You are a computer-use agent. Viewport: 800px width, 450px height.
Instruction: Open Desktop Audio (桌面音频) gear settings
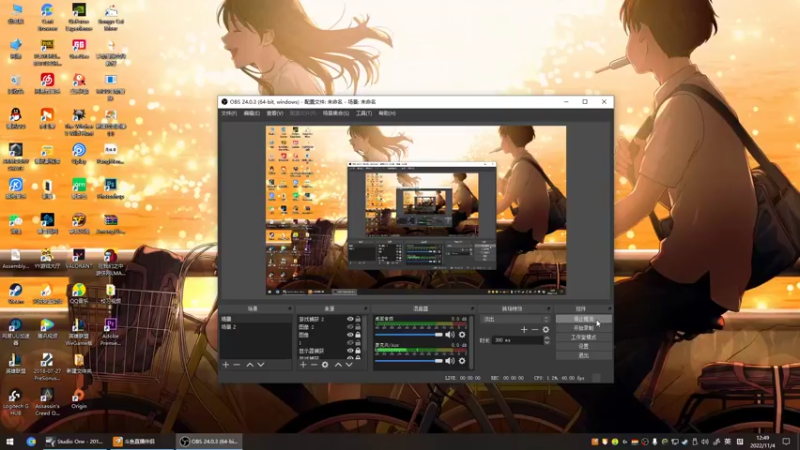[462, 335]
